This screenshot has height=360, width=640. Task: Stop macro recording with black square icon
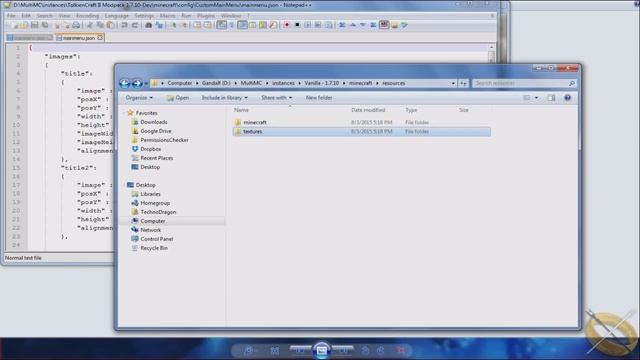coord(297,25)
